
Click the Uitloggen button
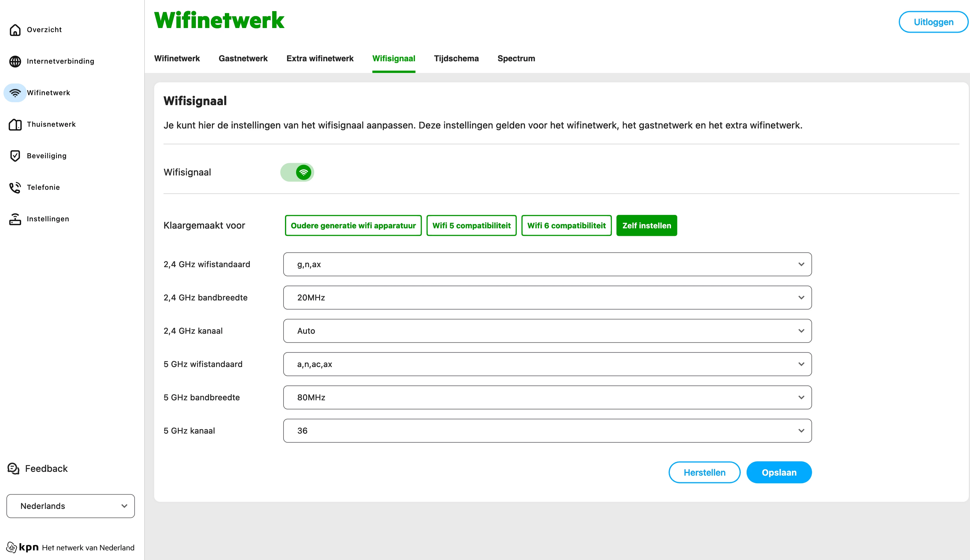(933, 22)
